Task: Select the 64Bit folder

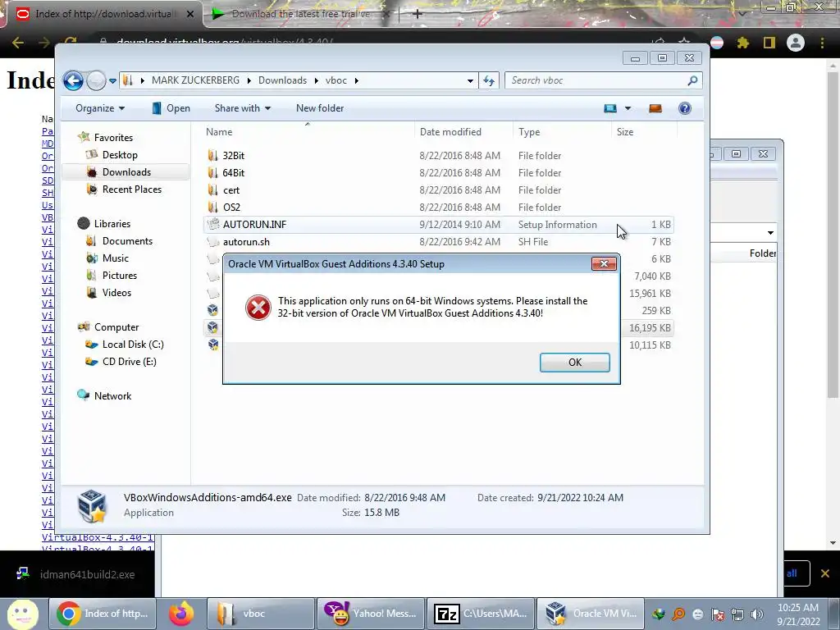Action: 234,173
